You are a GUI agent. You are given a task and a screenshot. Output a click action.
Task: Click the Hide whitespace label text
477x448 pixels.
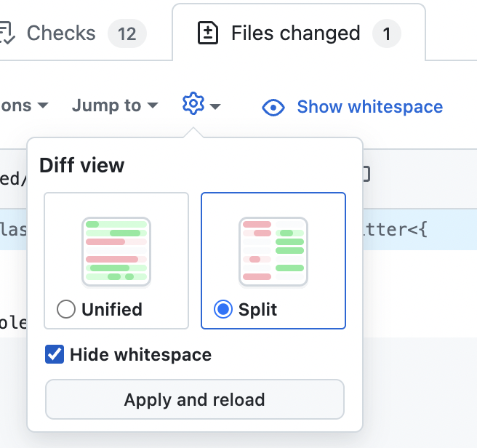pyautogui.click(x=140, y=355)
